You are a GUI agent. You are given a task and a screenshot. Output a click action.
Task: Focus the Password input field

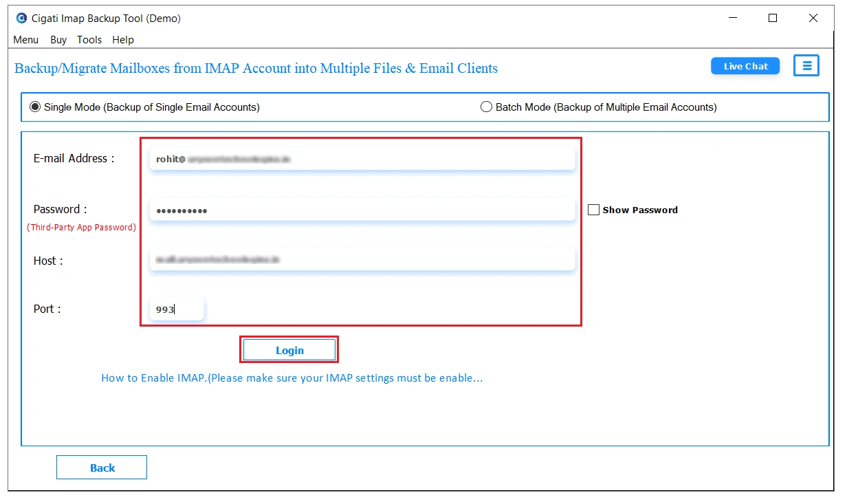[362, 210]
